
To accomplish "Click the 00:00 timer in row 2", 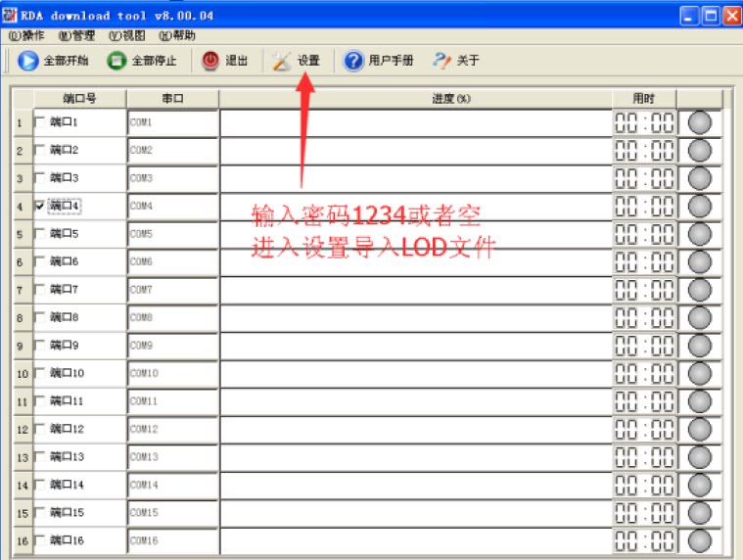I will [644, 151].
